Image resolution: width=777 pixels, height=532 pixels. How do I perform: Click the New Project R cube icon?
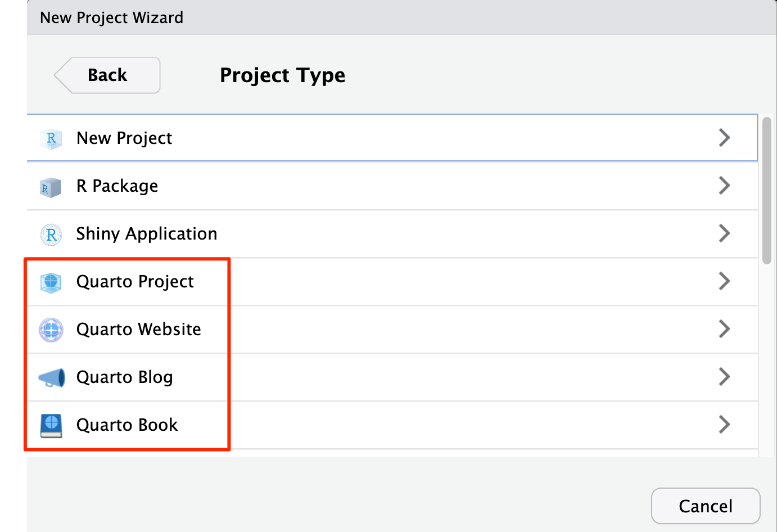(51, 138)
